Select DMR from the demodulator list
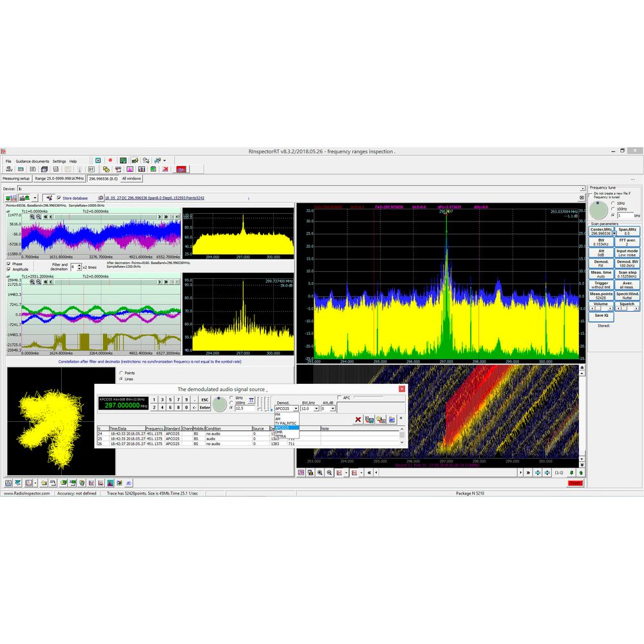The image size is (644, 644). tap(287, 432)
